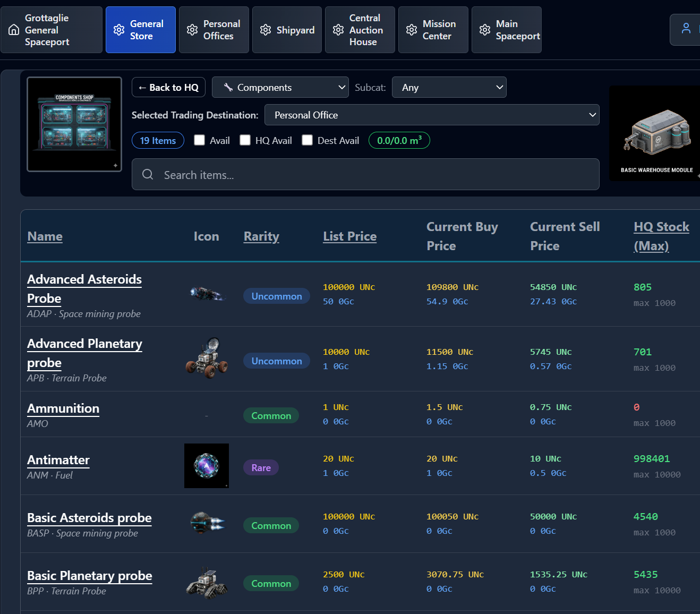700x614 pixels.
Task: Toggle the Avail checkbox
Action: [x=200, y=140]
